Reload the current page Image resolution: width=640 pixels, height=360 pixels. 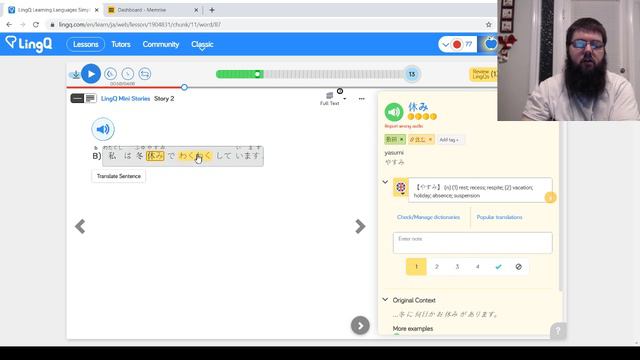(x=36, y=24)
